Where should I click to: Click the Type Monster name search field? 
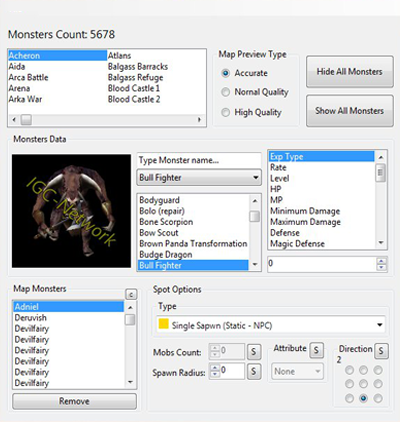coord(199,160)
